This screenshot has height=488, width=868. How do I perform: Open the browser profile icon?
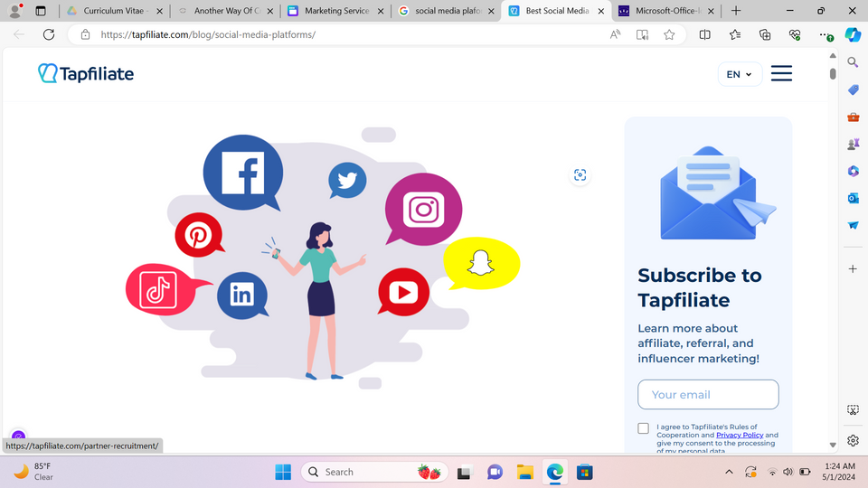tap(15, 10)
